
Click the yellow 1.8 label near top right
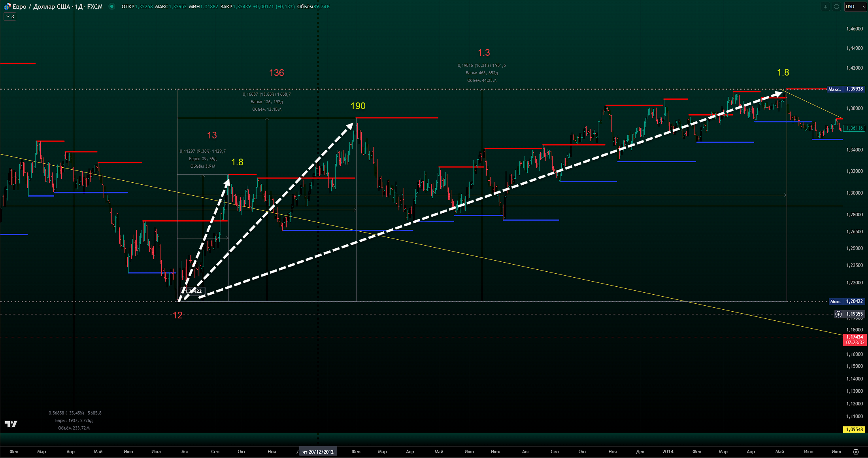tap(783, 72)
